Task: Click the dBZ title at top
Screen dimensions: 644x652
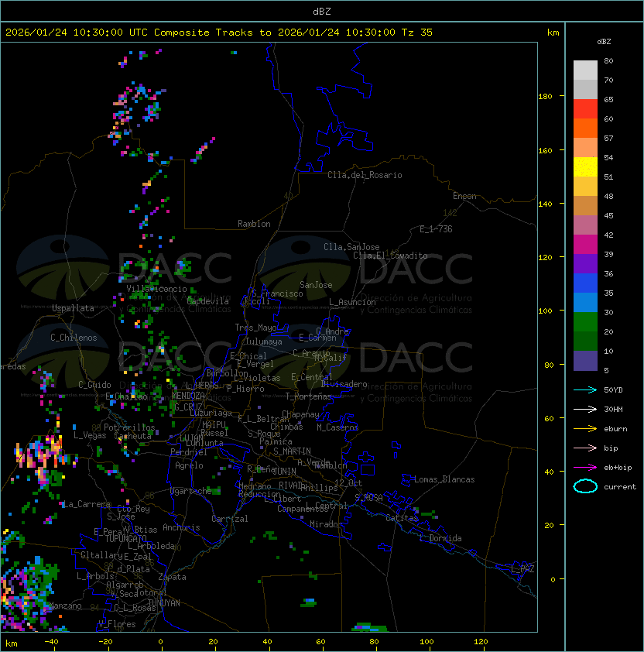Action: [322, 11]
